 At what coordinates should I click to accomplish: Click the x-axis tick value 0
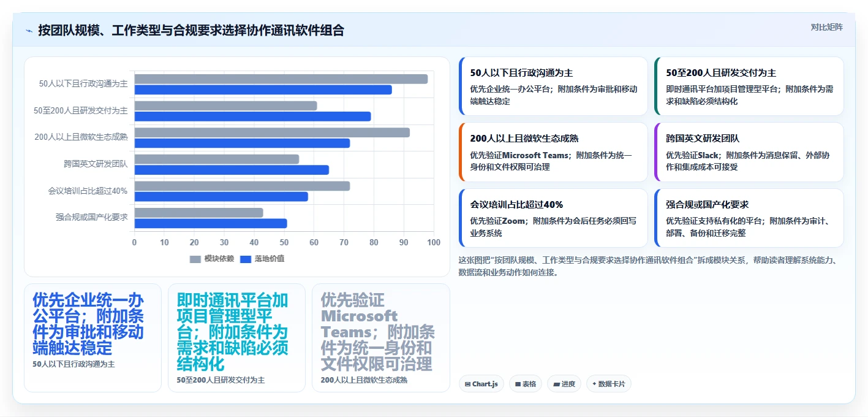tap(135, 242)
